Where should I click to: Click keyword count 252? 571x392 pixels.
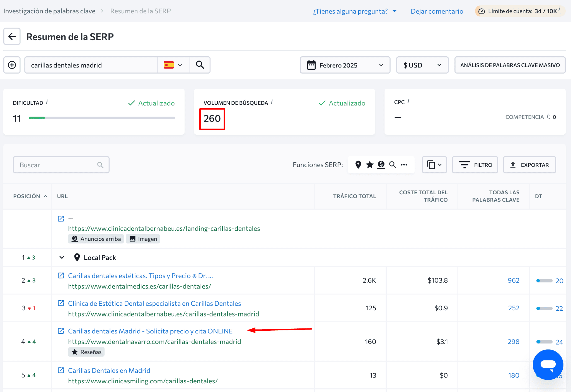pyautogui.click(x=514, y=308)
